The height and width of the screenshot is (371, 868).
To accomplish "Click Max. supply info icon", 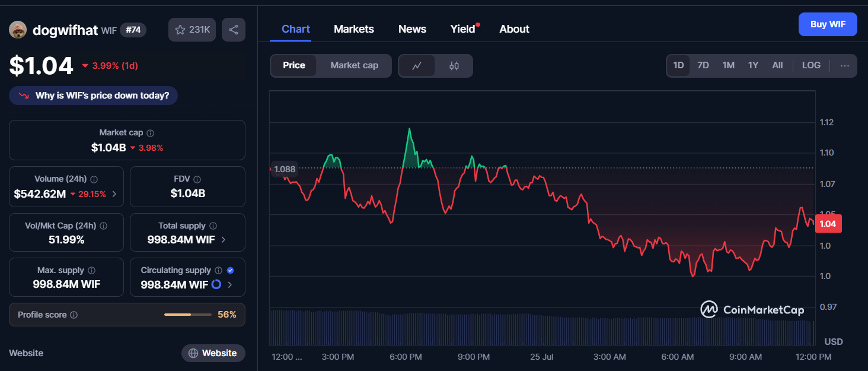I will tap(92, 271).
